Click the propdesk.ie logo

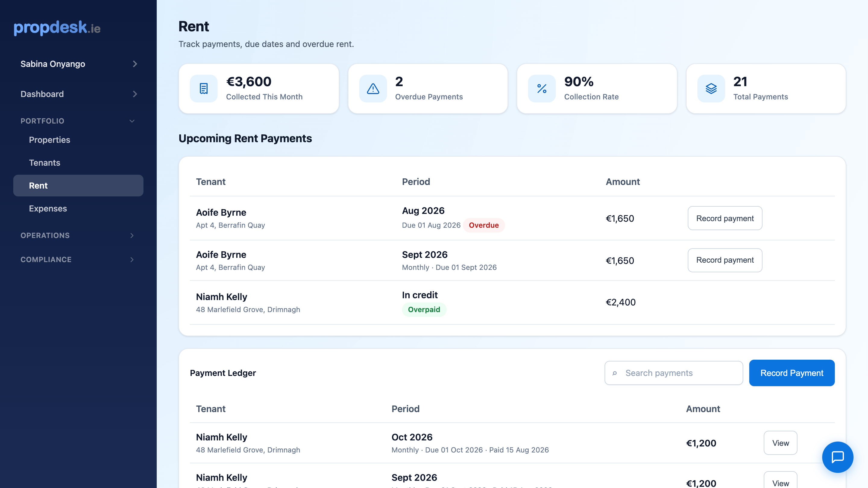coord(57,28)
